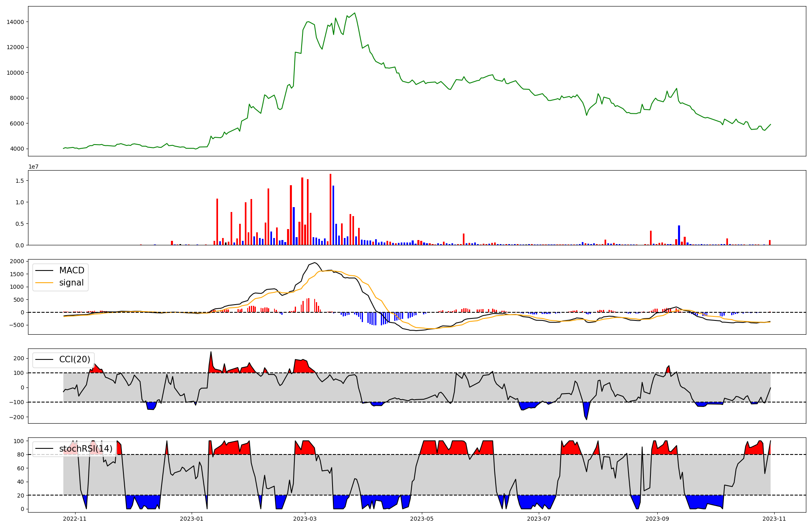Click the orange signal line legend swatch

[44, 283]
